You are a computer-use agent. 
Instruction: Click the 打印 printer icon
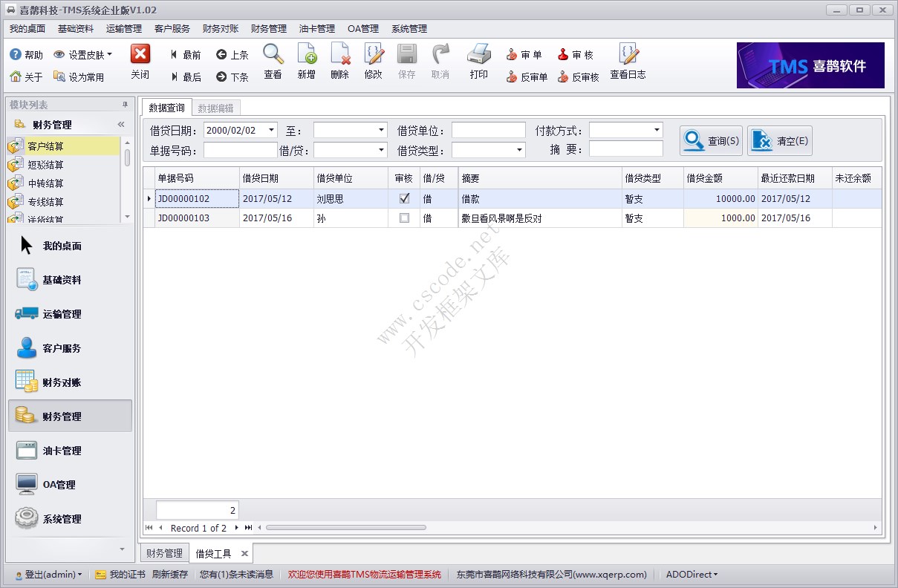tap(479, 53)
